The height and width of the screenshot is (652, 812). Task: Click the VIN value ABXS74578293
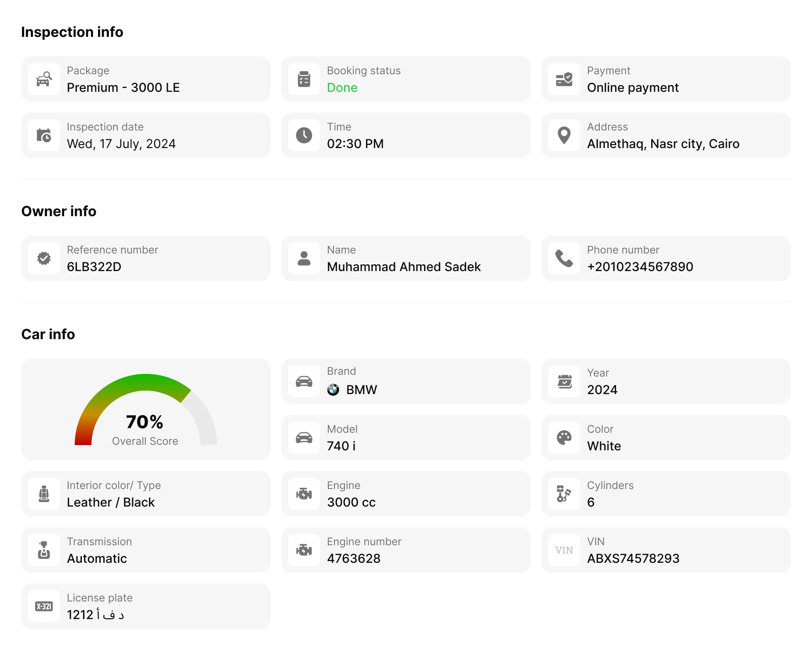(633, 558)
